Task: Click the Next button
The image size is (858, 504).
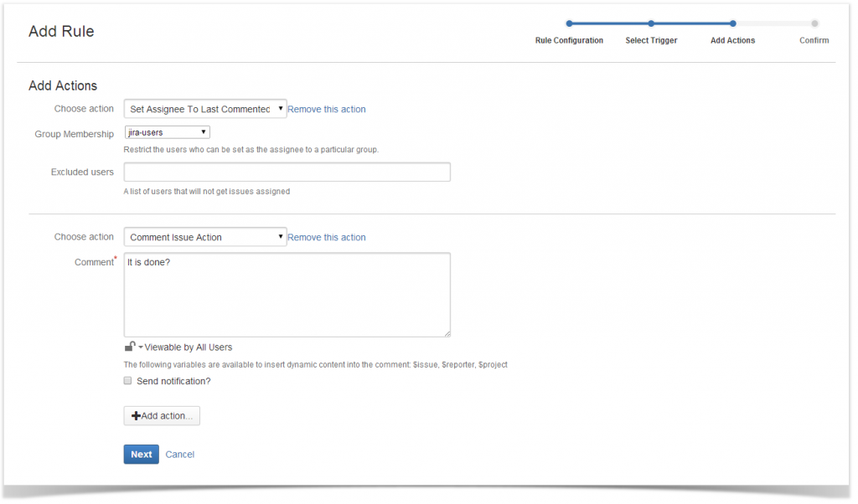Action: point(141,454)
